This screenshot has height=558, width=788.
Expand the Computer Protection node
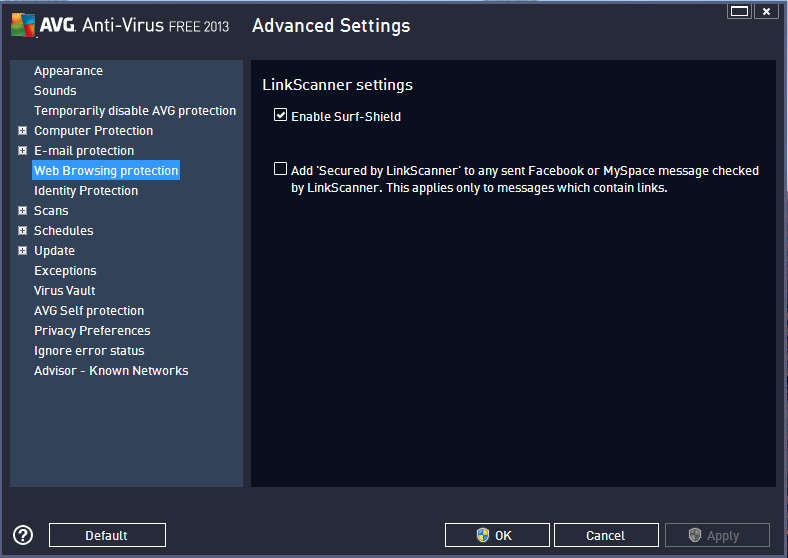pos(22,131)
